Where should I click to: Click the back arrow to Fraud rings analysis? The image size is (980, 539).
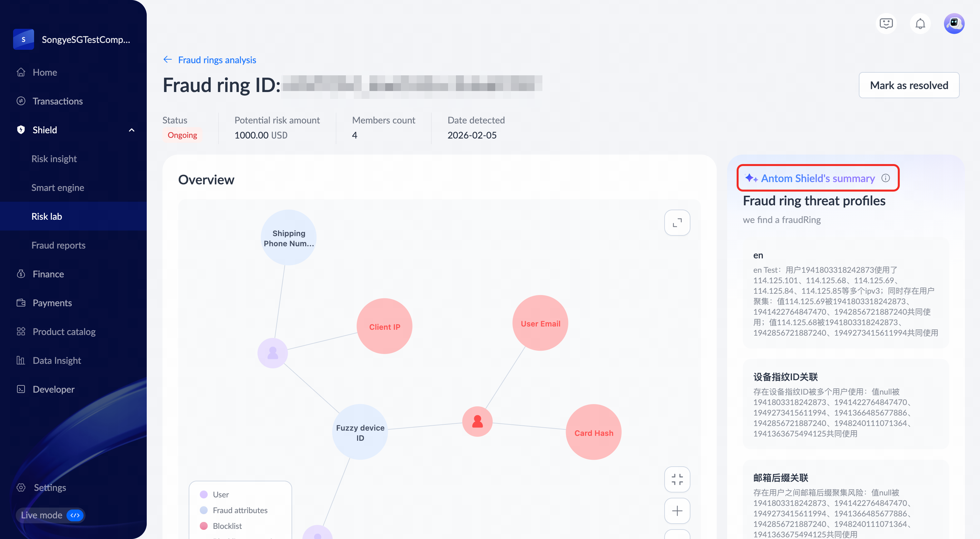click(x=167, y=60)
